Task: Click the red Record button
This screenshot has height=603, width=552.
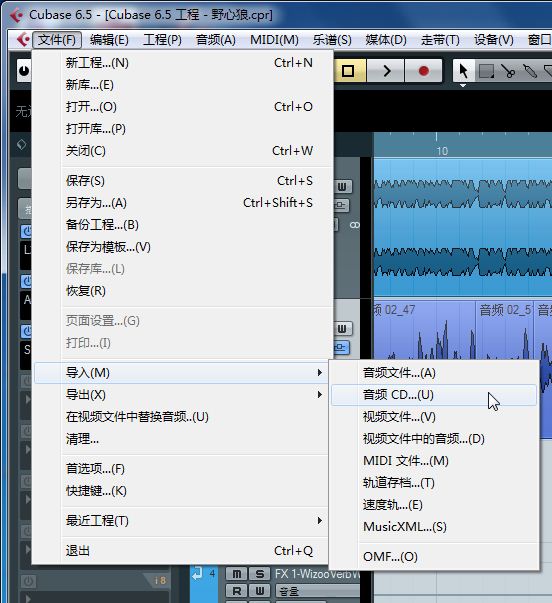Action: point(424,71)
